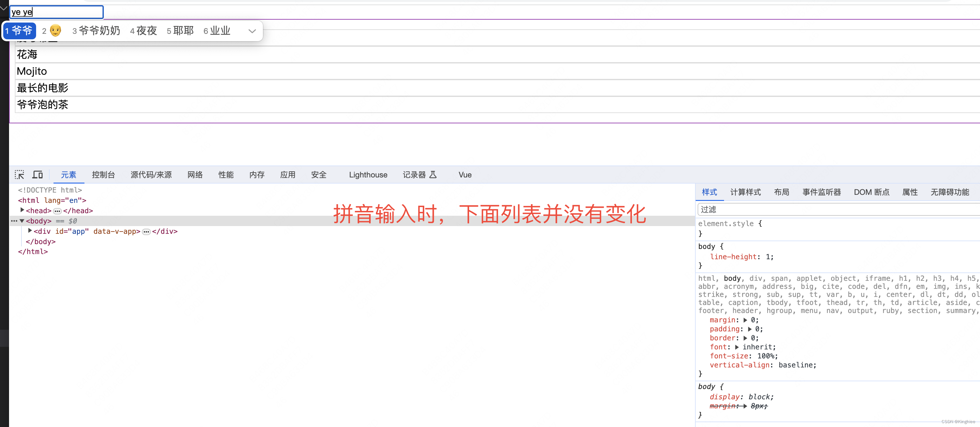Click the vertical-align value baseline
Image resolution: width=980 pixels, height=427 pixels.
(x=795, y=365)
